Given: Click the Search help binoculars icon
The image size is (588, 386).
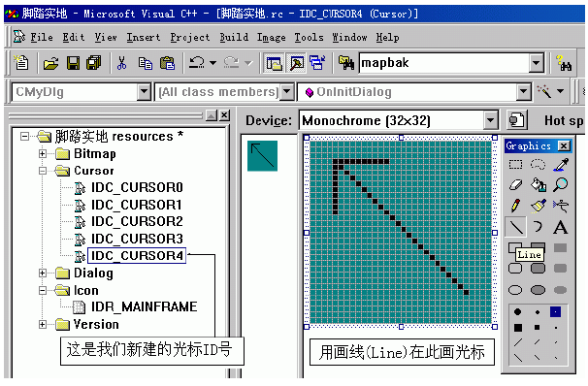Looking at the screenshot, I should pyautogui.click(x=564, y=63).
